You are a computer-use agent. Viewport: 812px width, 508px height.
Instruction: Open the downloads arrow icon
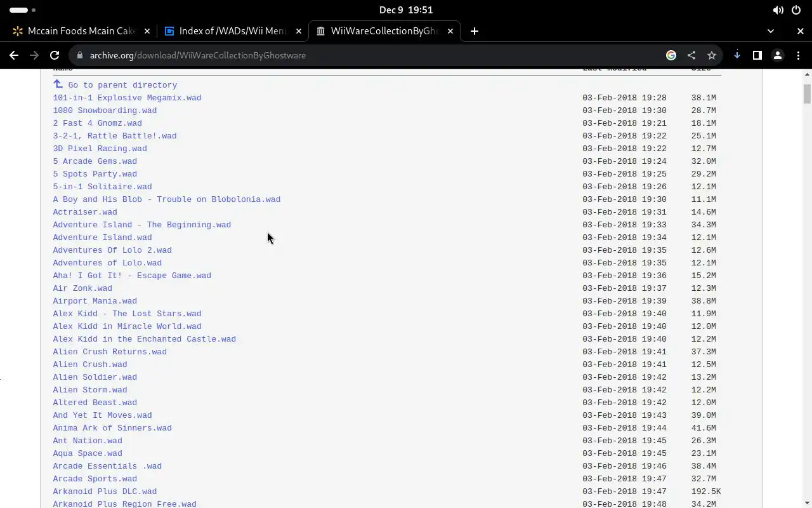coord(737,55)
